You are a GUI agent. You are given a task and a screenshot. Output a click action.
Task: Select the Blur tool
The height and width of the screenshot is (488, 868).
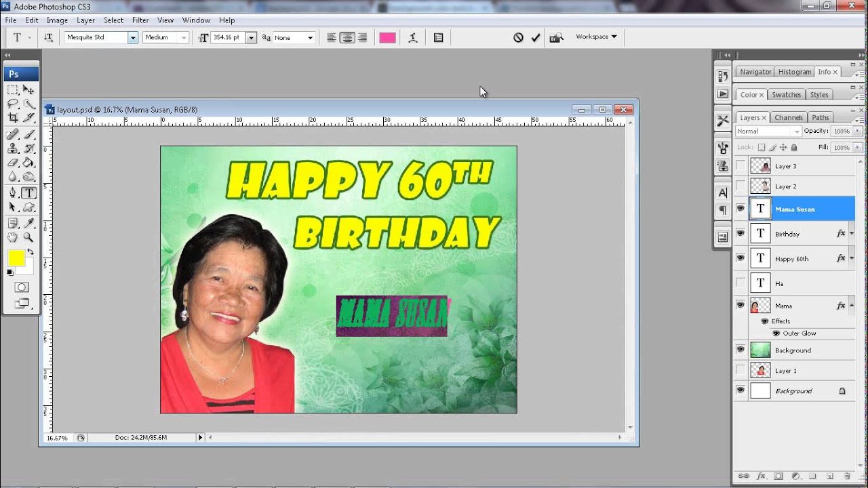pos(13,177)
